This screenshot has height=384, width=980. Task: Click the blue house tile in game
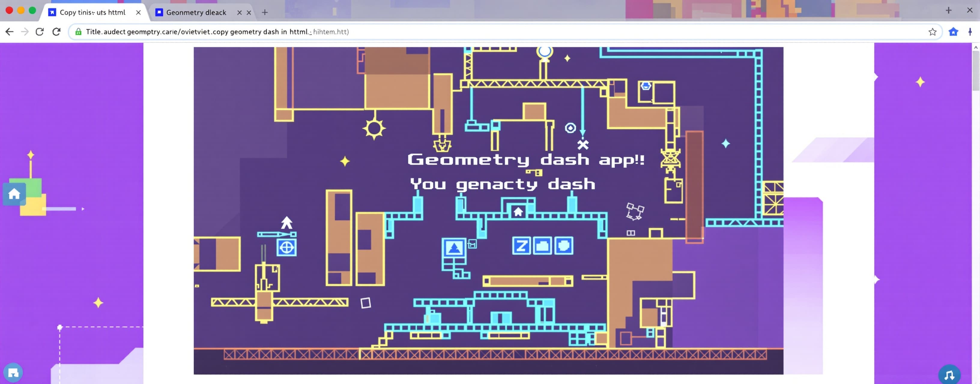click(518, 211)
